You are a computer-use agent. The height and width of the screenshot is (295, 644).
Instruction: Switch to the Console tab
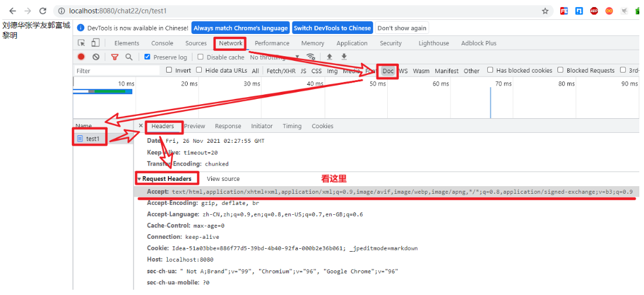[162, 43]
